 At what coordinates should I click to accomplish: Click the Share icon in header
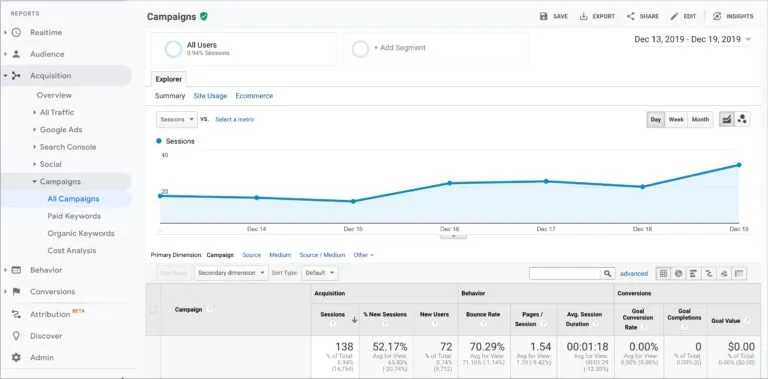[x=630, y=16]
